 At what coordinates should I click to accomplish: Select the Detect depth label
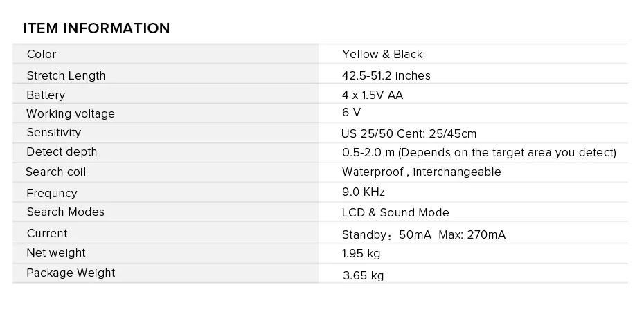point(62,152)
